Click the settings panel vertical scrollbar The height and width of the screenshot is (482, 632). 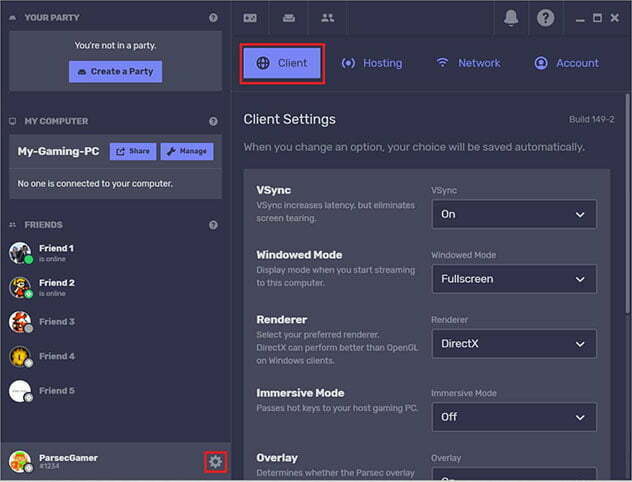627,204
